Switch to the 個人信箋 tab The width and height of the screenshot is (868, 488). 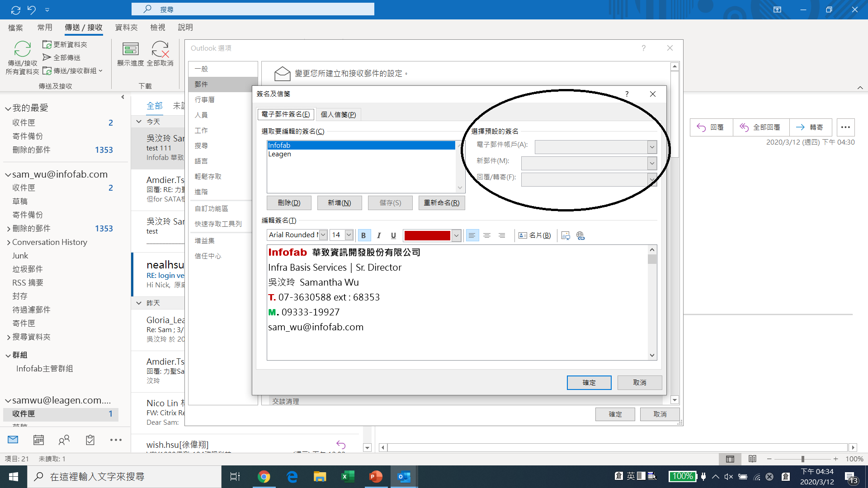[x=338, y=115]
